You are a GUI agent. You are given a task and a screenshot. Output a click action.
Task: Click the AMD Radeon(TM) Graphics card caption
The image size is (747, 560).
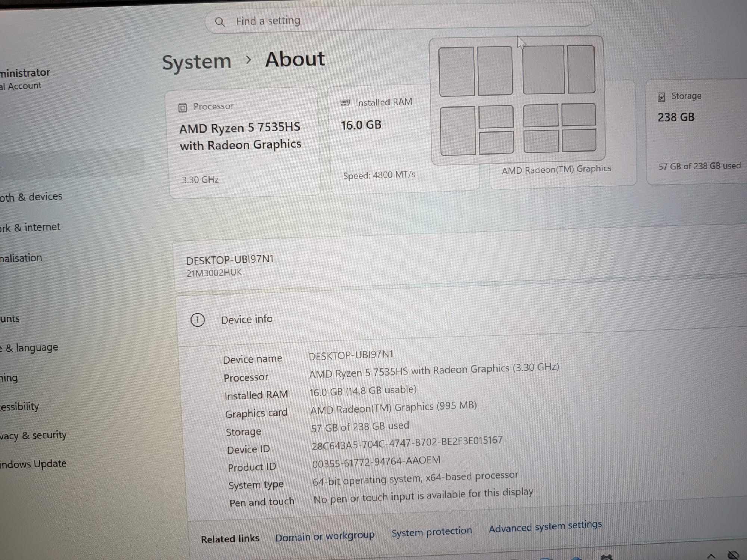tap(557, 169)
